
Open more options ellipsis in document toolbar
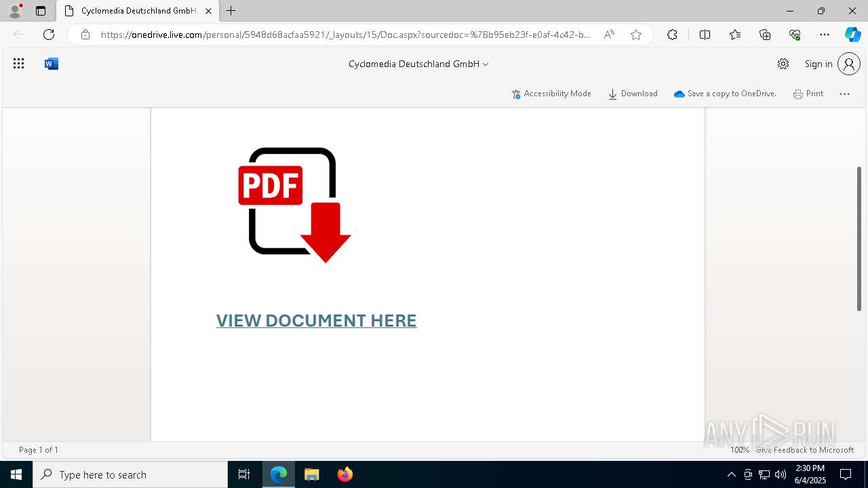[x=844, y=94]
